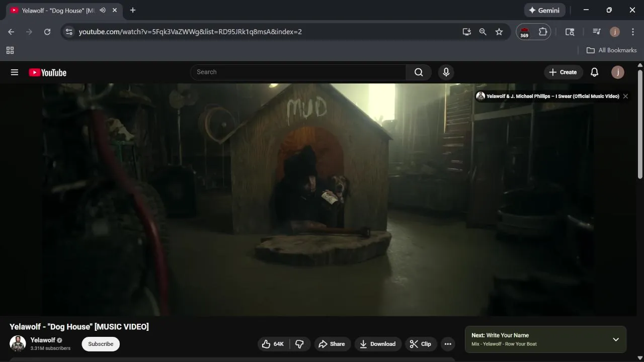Click the search magnifier button
The image size is (644, 362).
tap(419, 72)
